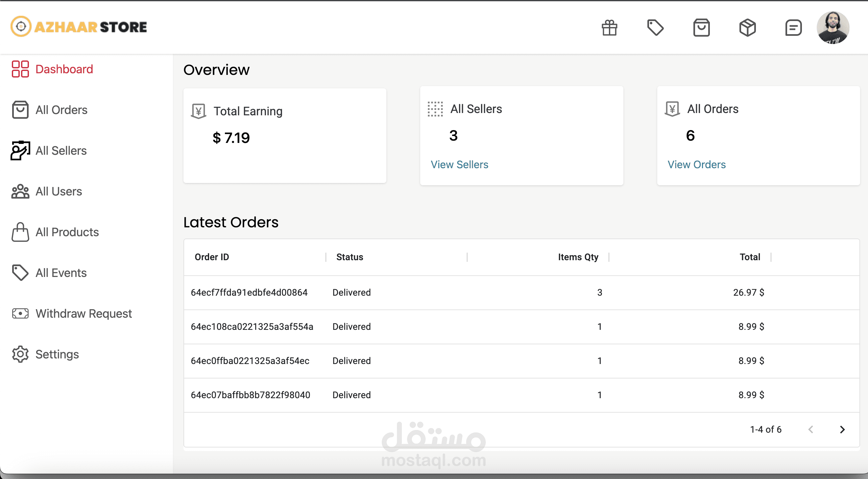Click the Order ID column header
Image resolution: width=868 pixels, height=479 pixels.
(212, 257)
